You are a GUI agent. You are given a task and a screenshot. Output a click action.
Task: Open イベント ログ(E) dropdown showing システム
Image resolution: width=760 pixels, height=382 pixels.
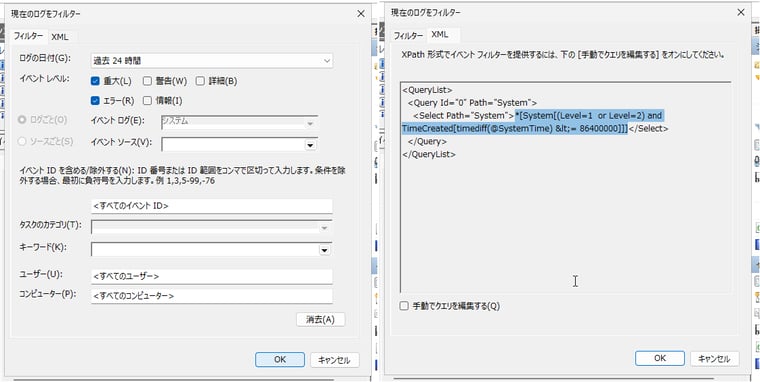coord(239,122)
